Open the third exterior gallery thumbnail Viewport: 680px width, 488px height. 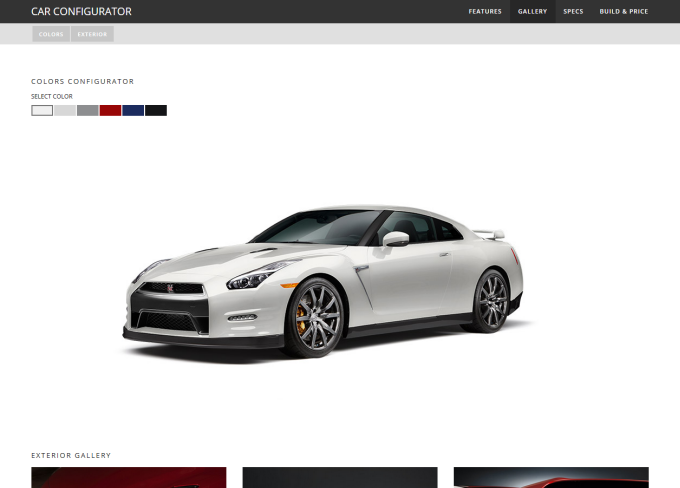(551, 478)
